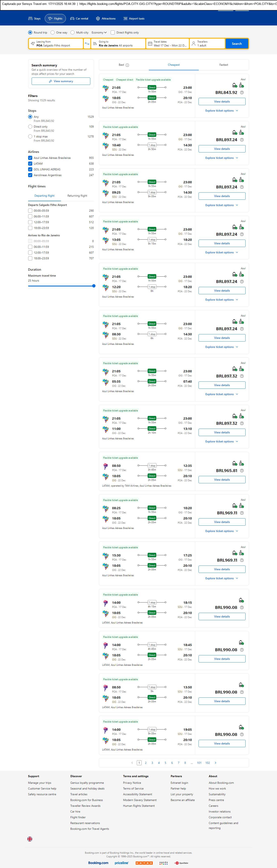Select the One way radio button

point(53,33)
